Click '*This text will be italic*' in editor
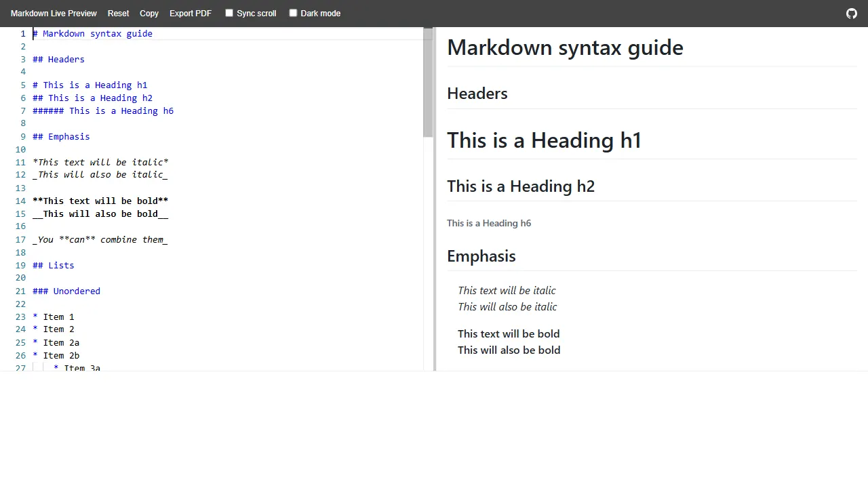This screenshot has height=488, width=868. coord(100,162)
